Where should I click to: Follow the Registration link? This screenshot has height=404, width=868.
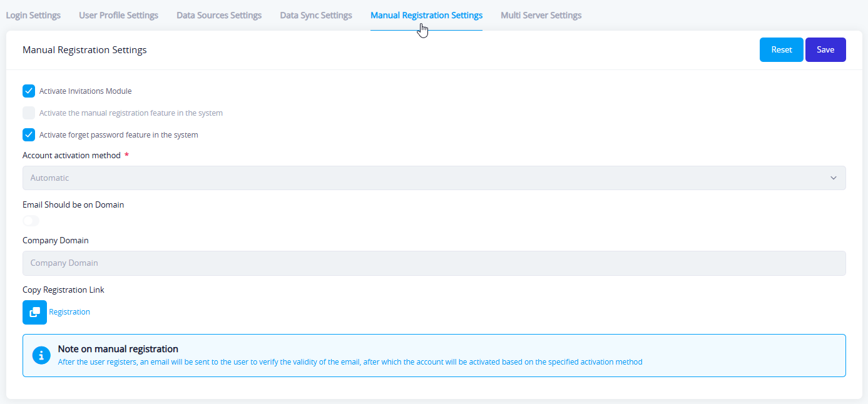click(69, 312)
